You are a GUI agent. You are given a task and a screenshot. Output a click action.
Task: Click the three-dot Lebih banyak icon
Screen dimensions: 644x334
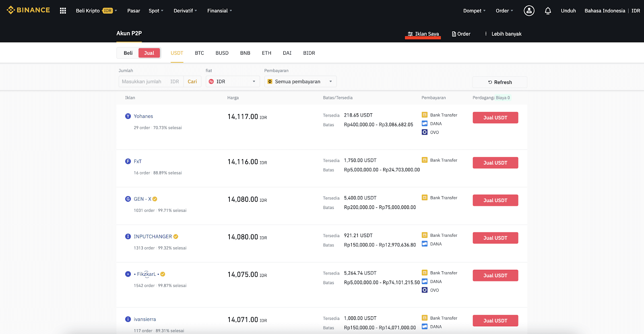486,34
